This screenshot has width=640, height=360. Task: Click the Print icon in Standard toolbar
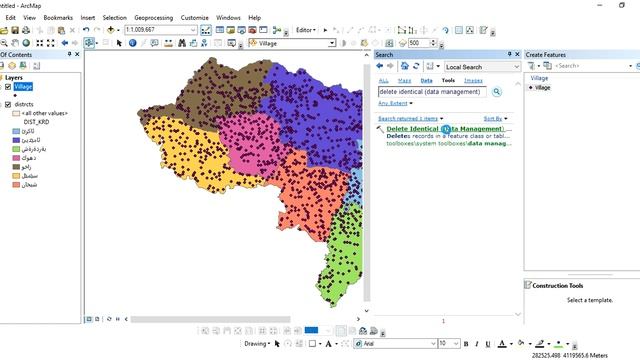click(26, 30)
